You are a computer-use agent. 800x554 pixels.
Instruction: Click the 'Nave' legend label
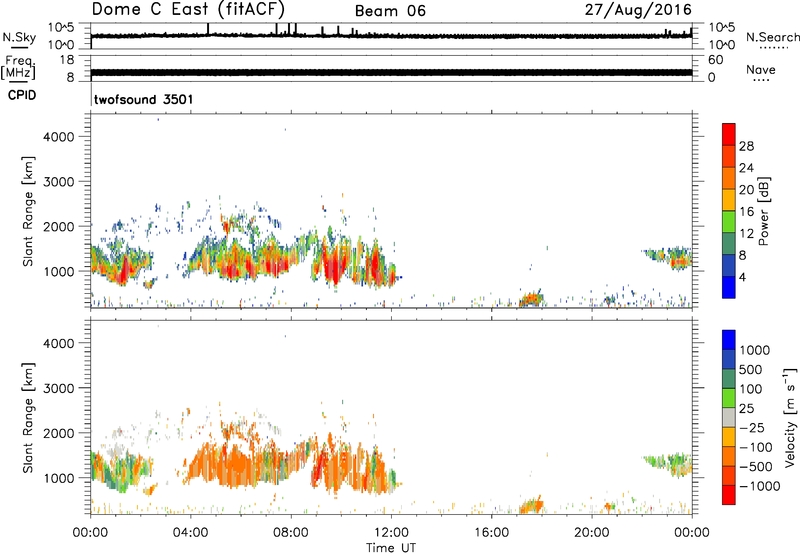coord(761,69)
